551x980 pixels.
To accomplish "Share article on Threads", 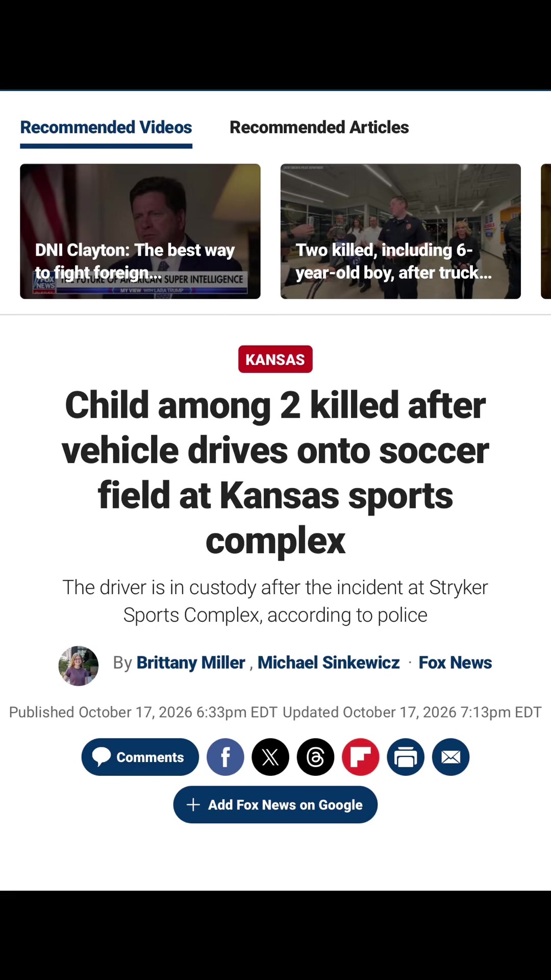I will click(x=316, y=757).
